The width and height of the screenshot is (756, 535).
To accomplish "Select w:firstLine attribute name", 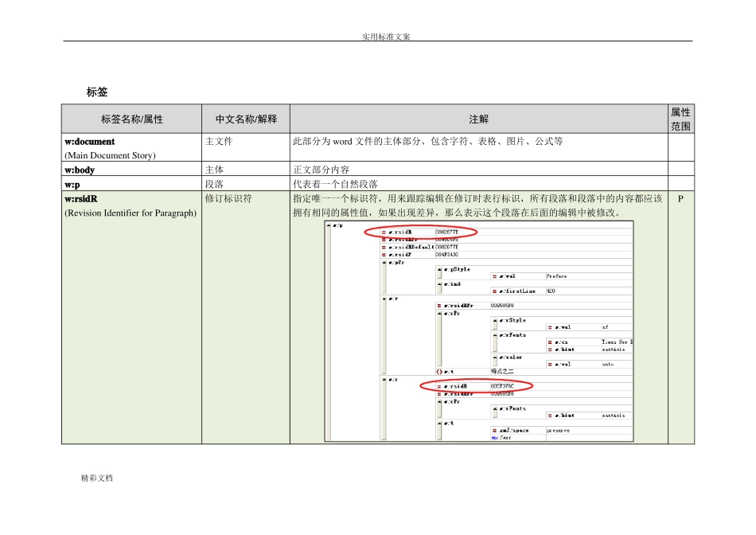I will coord(517,291).
